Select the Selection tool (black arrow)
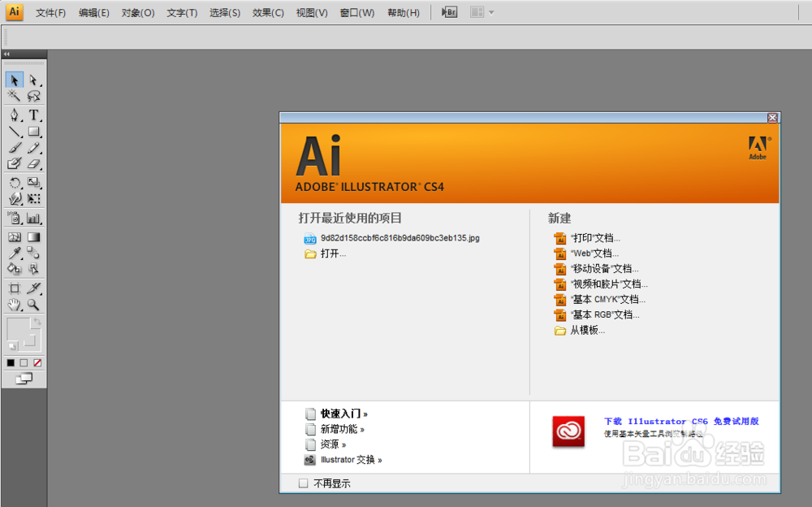Screen dimensions: 812x507 (x=15, y=80)
